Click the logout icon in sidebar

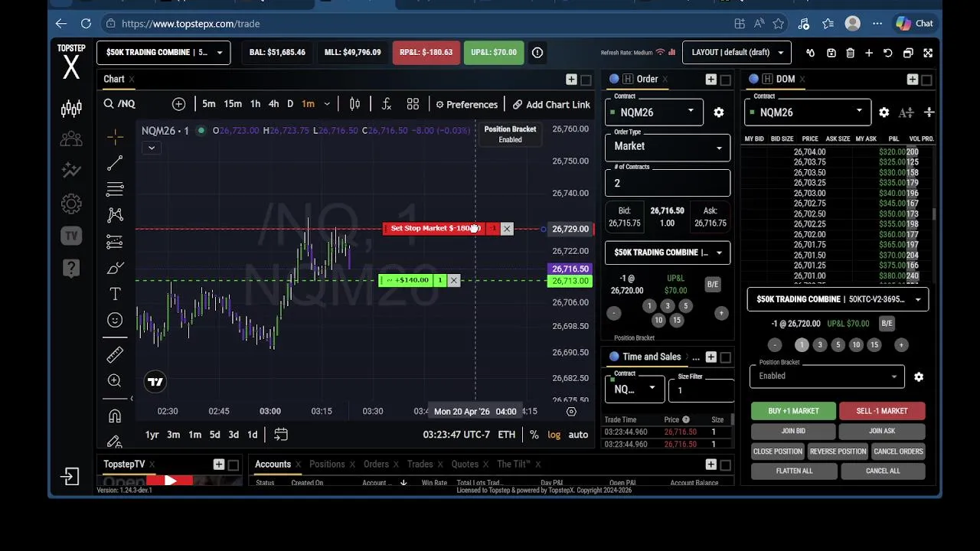pos(70,477)
